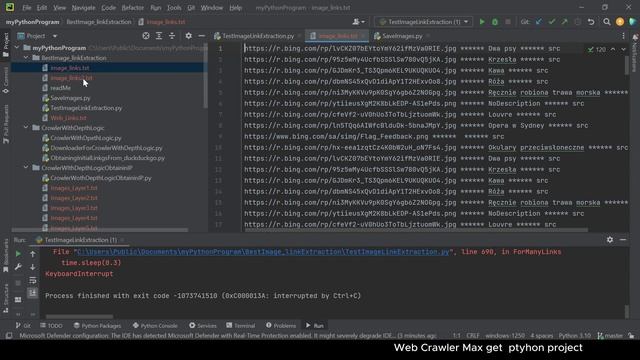Image resolution: width=640 pixels, height=360 pixels.
Task: Open the Refactor menu
Action: 133,8
